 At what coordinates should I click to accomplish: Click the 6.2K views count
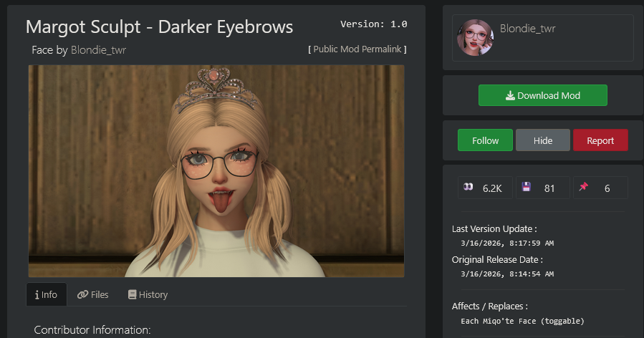pos(492,188)
